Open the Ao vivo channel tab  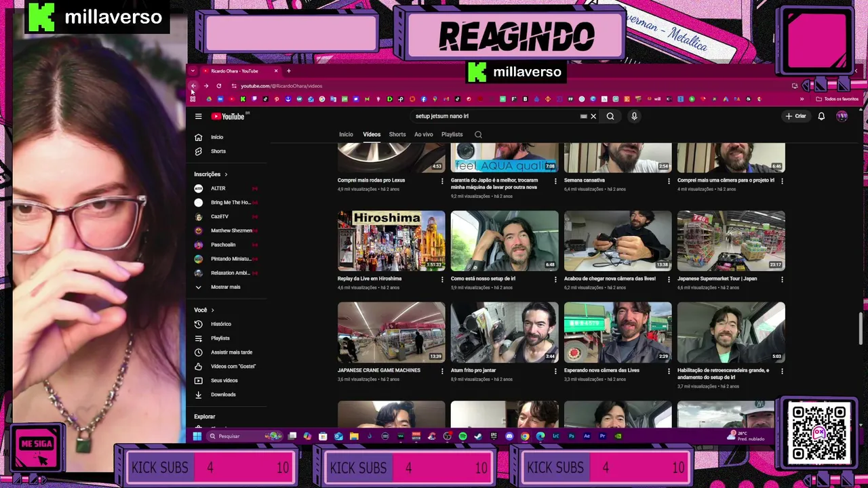[x=424, y=135]
